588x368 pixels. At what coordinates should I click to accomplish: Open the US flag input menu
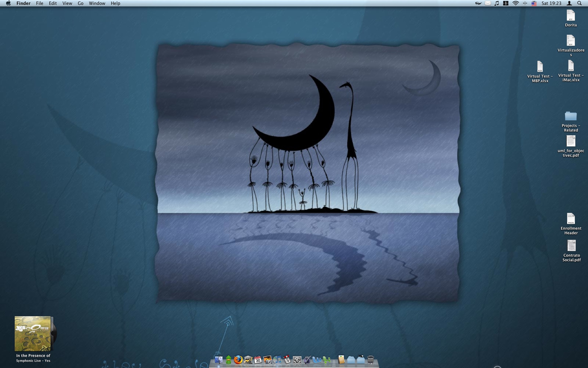[x=534, y=3]
